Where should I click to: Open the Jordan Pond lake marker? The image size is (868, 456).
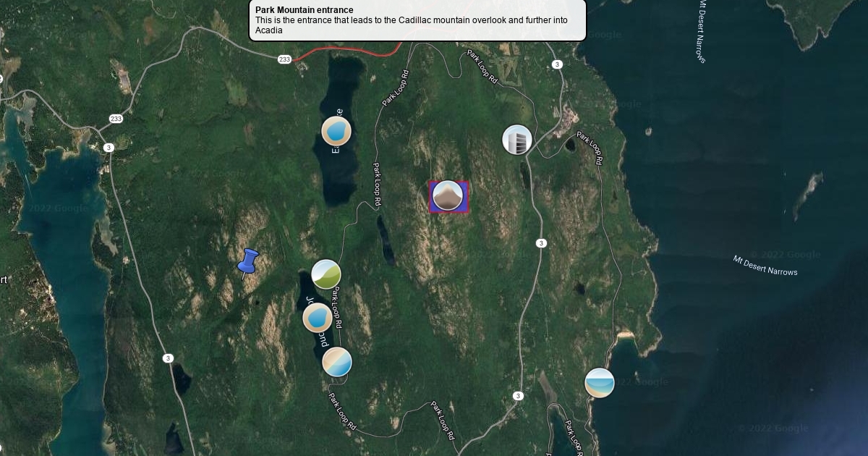[x=318, y=318]
